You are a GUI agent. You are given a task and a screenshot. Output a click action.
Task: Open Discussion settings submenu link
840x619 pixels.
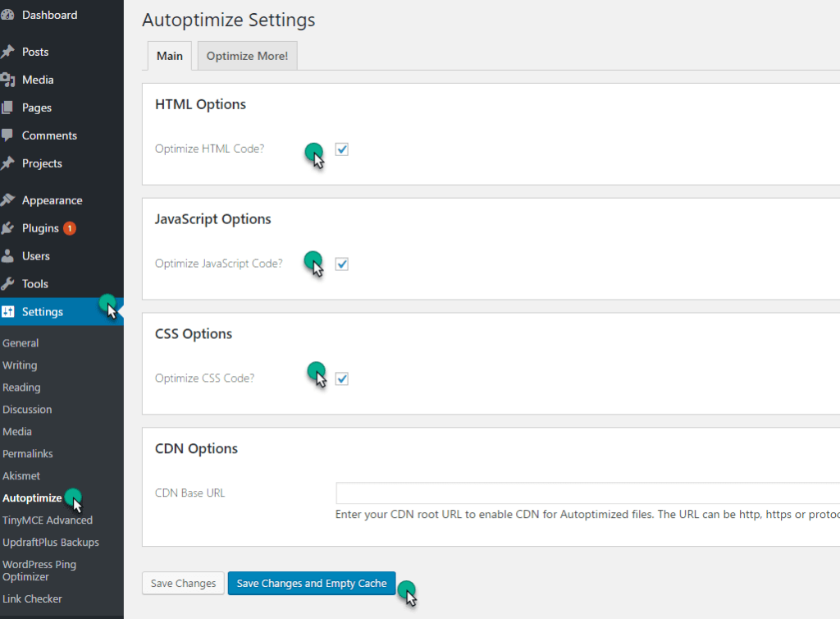(x=27, y=410)
